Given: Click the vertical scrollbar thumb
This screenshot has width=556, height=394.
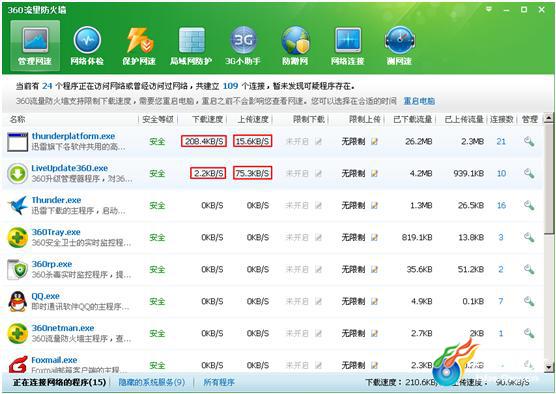Looking at the screenshot, I should 549,178.
